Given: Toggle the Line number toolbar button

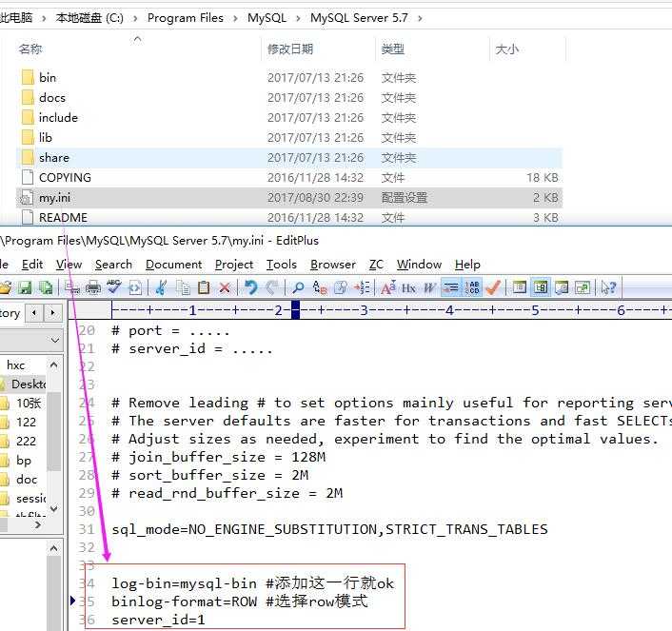Looking at the screenshot, I should 472,287.
